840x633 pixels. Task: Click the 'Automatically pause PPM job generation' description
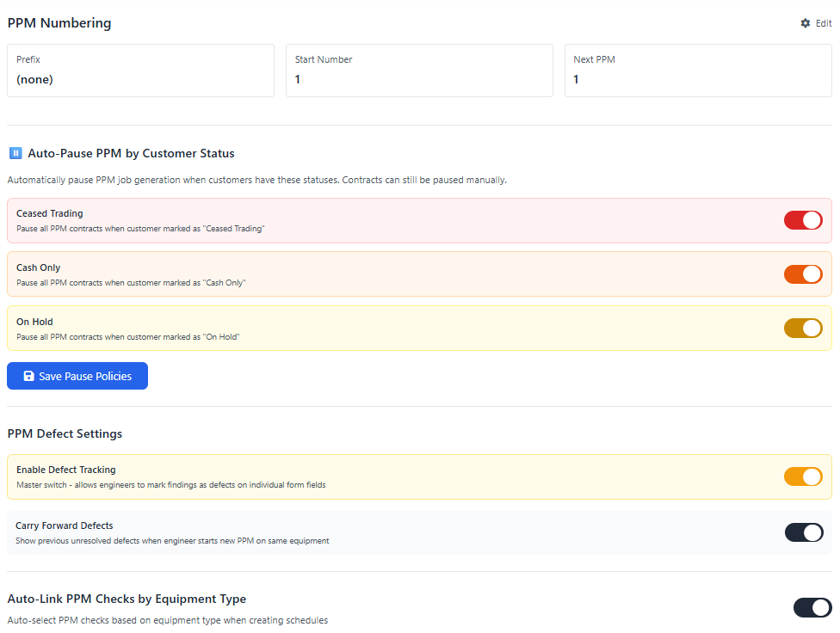pyautogui.click(x=257, y=180)
